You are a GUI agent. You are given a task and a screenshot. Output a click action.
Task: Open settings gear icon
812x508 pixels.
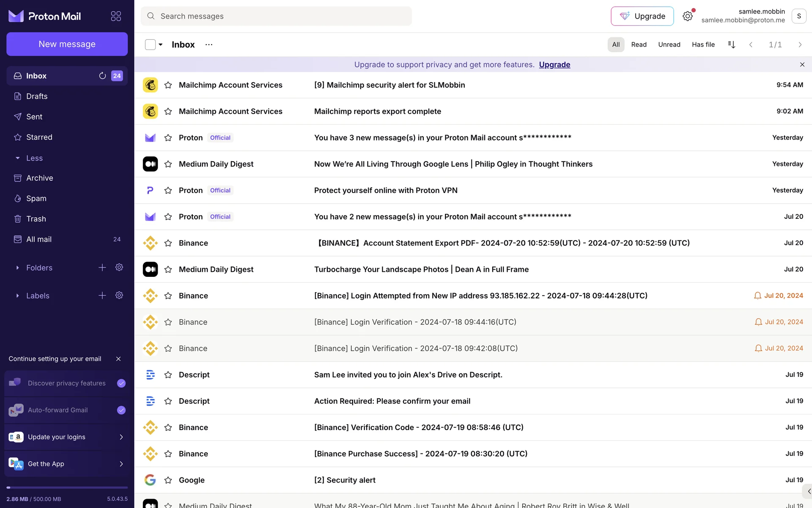coord(688,16)
